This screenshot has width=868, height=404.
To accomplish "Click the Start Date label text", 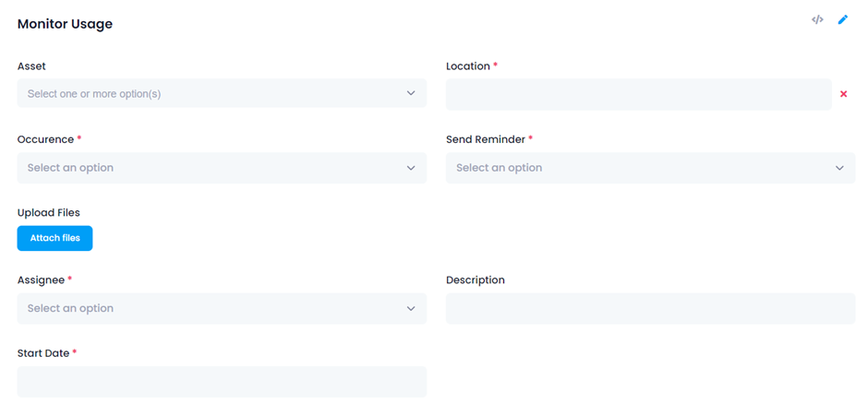I will 43,353.
